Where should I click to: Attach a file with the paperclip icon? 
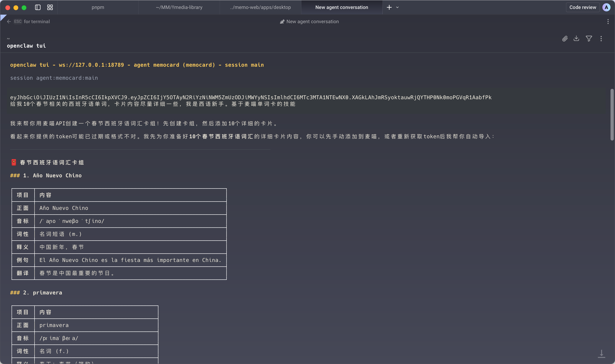click(x=565, y=38)
